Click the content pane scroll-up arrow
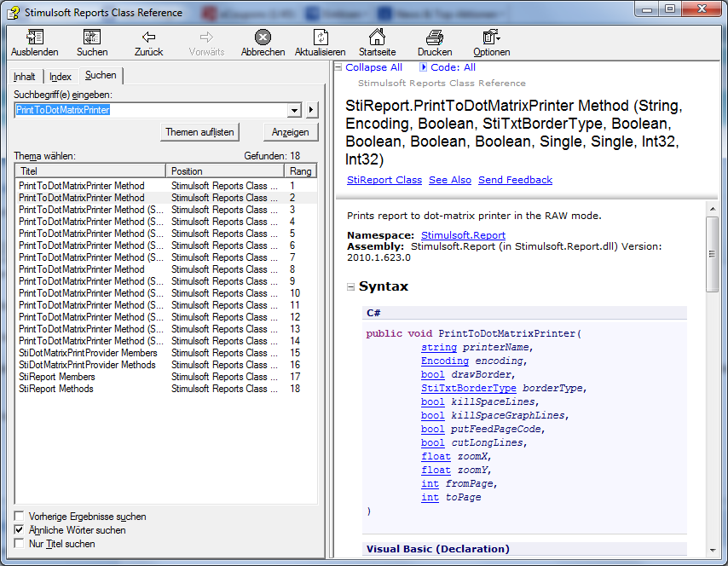Screen dimensions: 728x566 (x=712, y=209)
